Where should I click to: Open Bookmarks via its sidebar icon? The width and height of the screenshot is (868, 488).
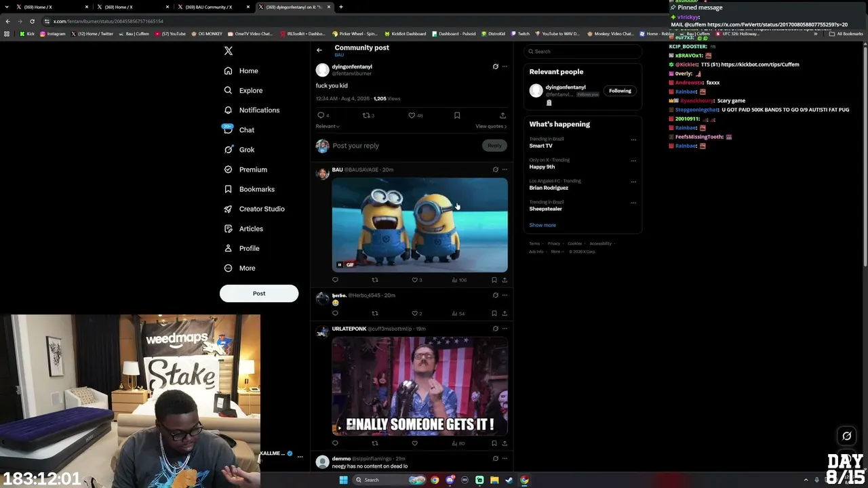tap(229, 189)
